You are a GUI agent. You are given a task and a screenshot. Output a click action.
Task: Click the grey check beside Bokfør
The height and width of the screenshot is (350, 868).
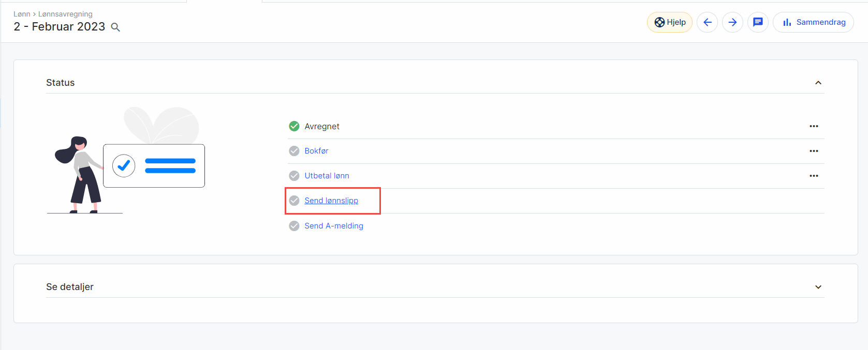coord(294,151)
